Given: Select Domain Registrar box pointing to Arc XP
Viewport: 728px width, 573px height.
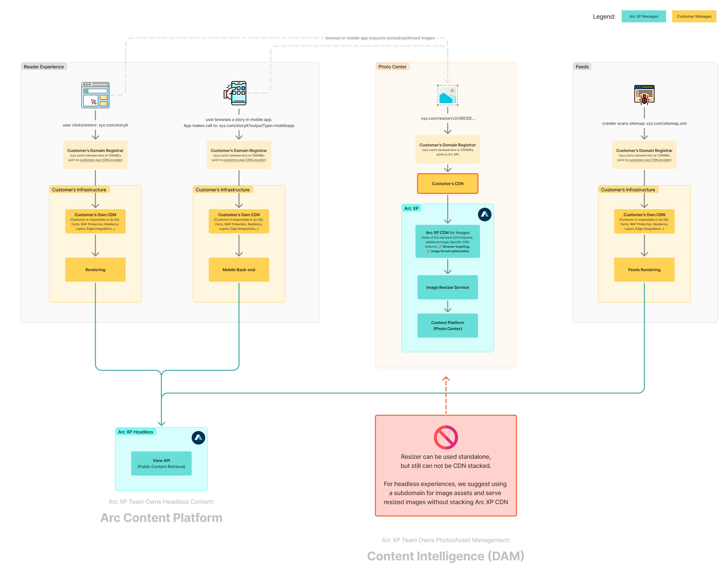Looking at the screenshot, I should coord(447,149).
